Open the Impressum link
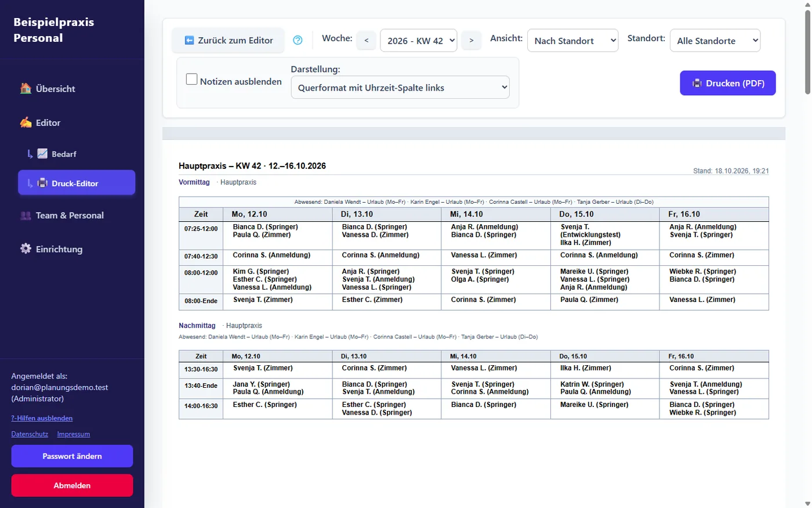The width and height of the screenshot is (812, 508). tap(74, 434)
